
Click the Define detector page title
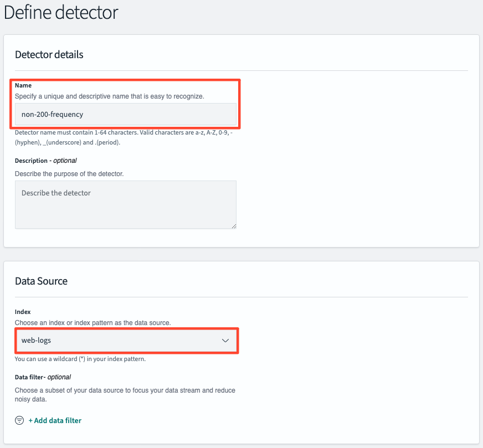[x=61, y=13]
